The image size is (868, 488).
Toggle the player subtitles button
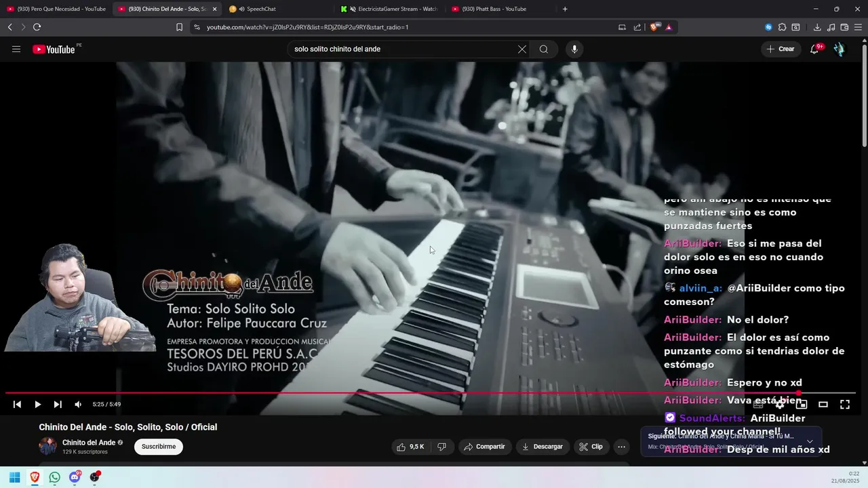(758, 405)
